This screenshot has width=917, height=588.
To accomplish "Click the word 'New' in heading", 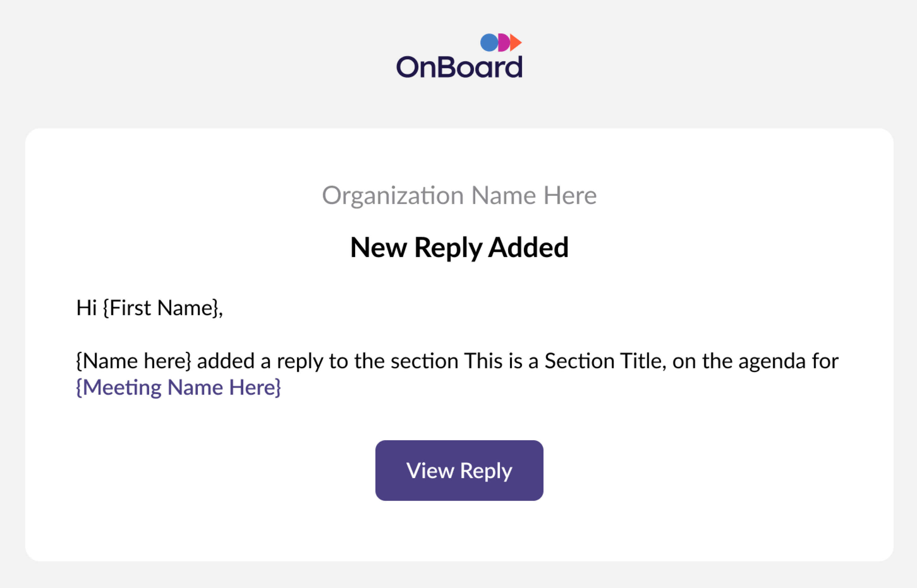I will coord(379,247).
